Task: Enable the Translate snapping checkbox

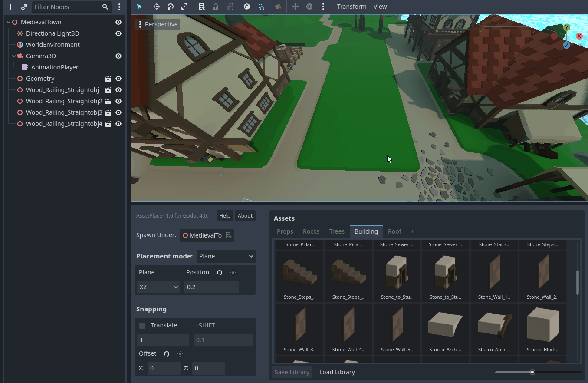Action: (142, 326)
